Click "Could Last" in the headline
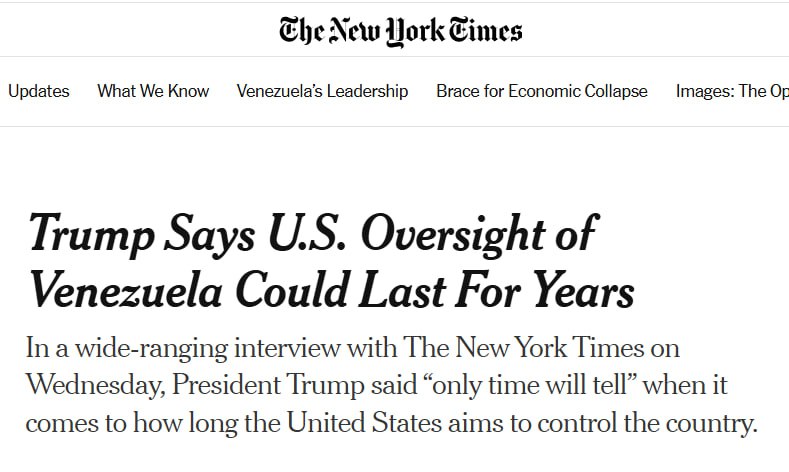Screen dimensions: 789x472 pyautogui.click(x=327, y=290)
